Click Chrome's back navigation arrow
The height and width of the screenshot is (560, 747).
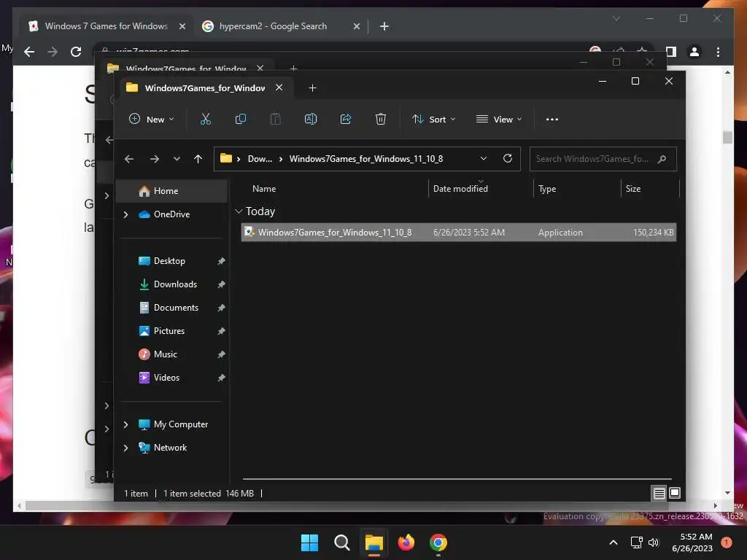[29, 52]
